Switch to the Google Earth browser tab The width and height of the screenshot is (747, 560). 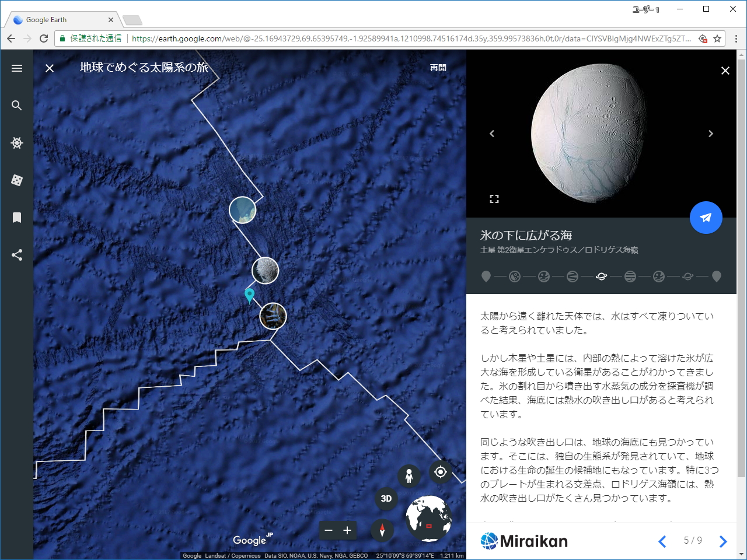tap(58, 19)
